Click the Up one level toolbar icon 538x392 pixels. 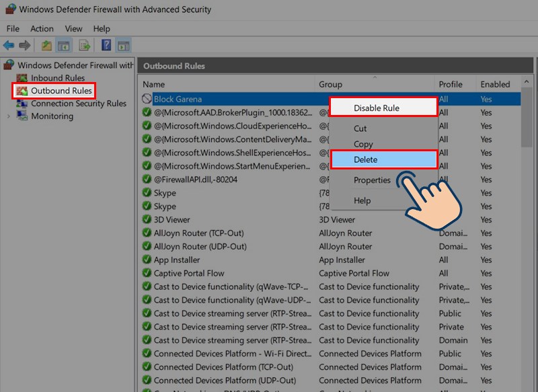click(x=46, y=45)
